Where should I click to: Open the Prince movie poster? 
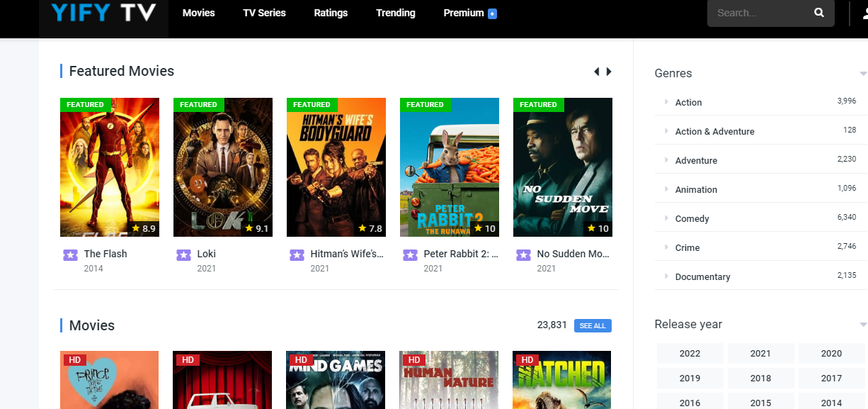pyautogui.click(x=109, y=380)
